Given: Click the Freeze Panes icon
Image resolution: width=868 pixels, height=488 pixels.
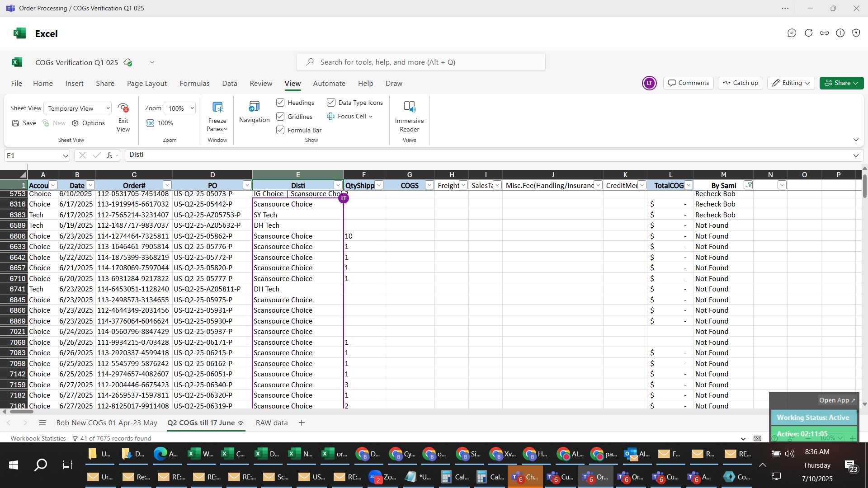Looking at the screenshot, I should point(217,108).
